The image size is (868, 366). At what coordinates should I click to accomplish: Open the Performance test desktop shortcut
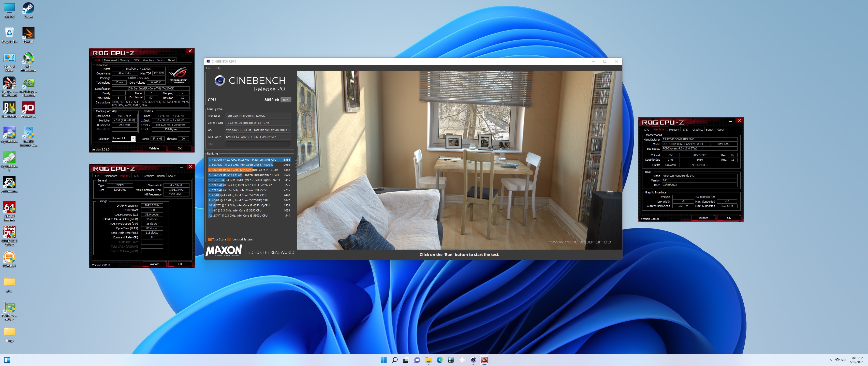point(9,185)
